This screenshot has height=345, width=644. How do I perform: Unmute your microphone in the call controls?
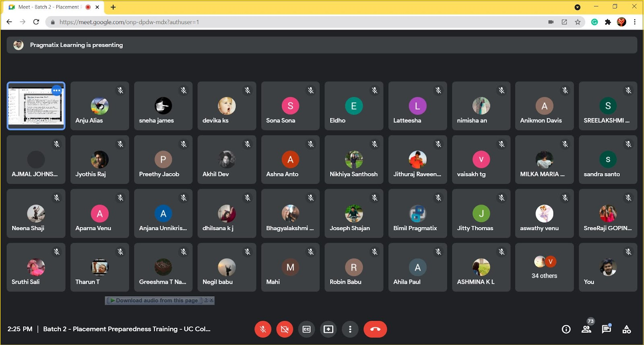pos(262,329)
